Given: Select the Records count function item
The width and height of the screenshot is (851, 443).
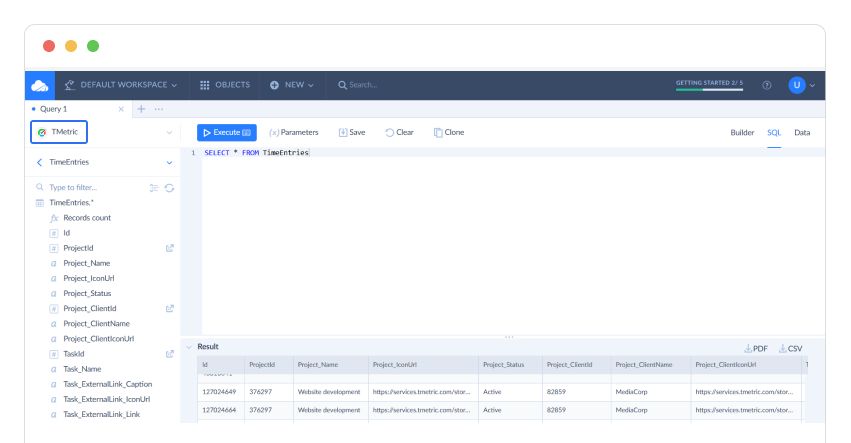Looking at the screenshot, I should tap(87, 218).
